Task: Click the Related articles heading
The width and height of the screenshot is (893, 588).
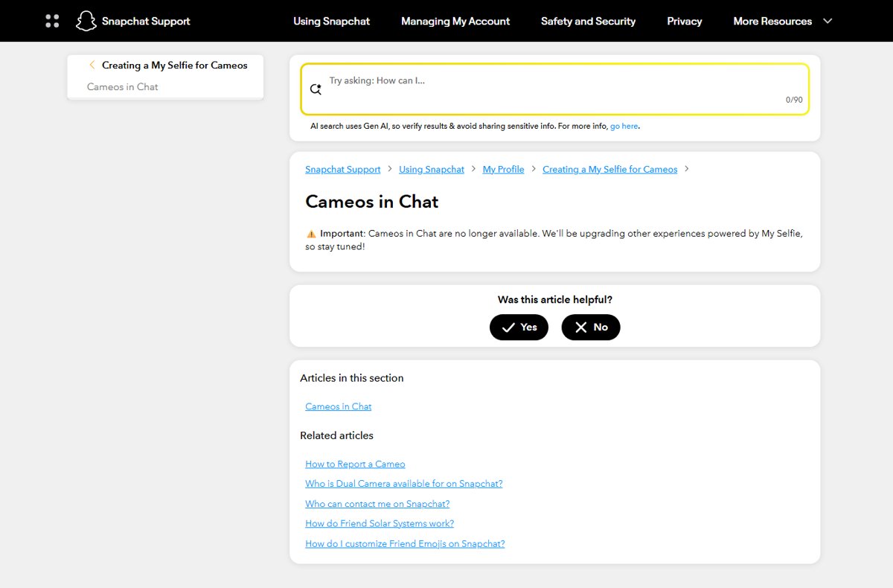Action: 336,435
